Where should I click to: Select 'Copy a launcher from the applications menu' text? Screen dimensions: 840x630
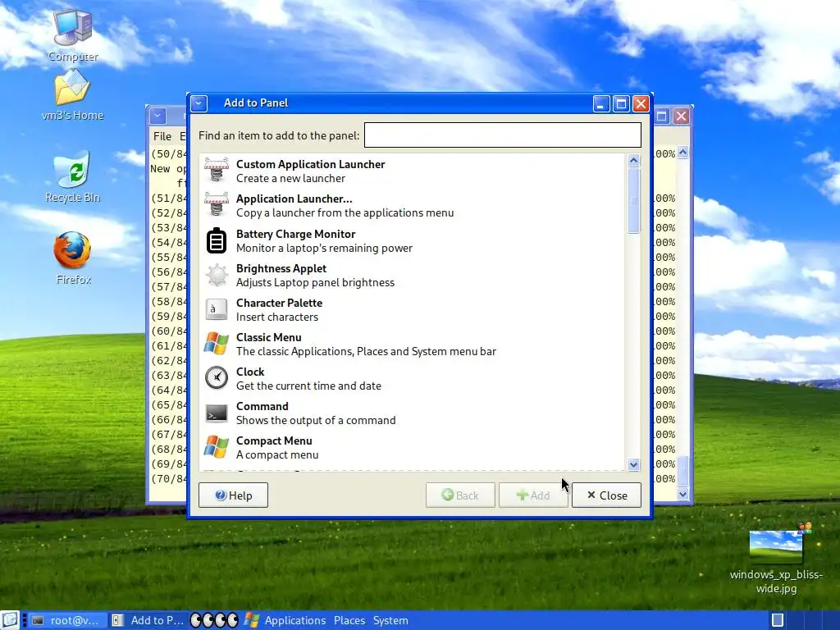345,212
